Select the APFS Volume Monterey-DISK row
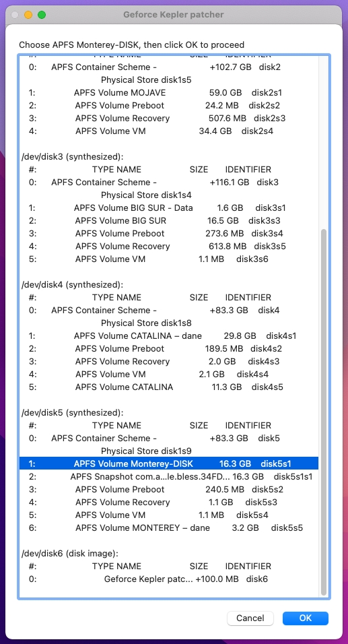The image size is (348, 644). pos(169,463)
